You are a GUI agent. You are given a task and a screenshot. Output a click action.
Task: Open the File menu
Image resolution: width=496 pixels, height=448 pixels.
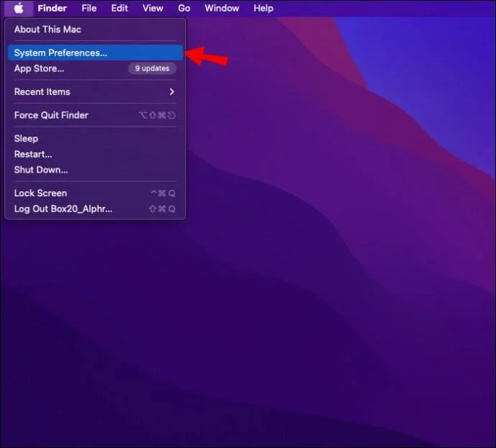[89, 8]
